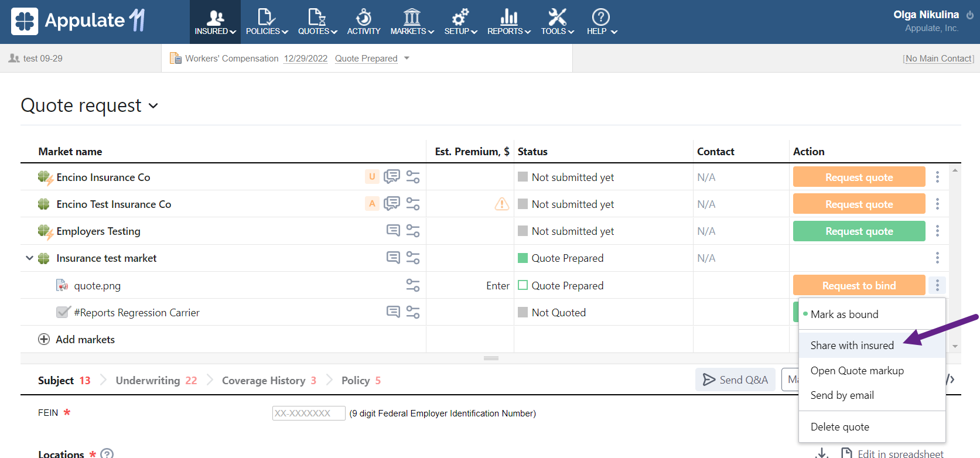Open the POLICIES menu

tap(267, 22)
